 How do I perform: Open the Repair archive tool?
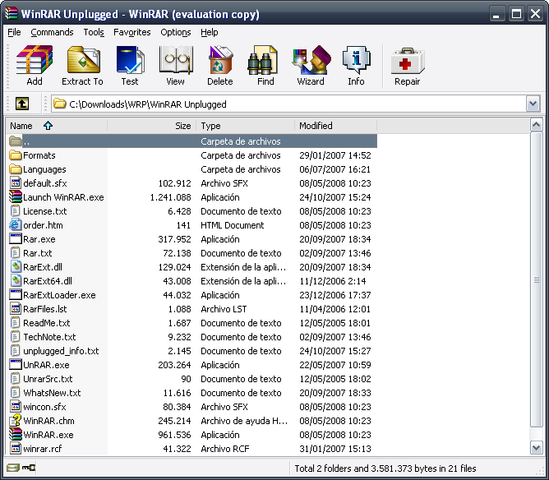[x=407, y=65]
